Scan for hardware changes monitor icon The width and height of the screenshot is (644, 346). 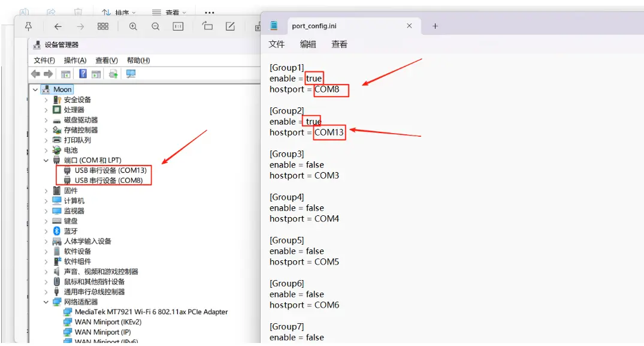[x=131, y=74]
